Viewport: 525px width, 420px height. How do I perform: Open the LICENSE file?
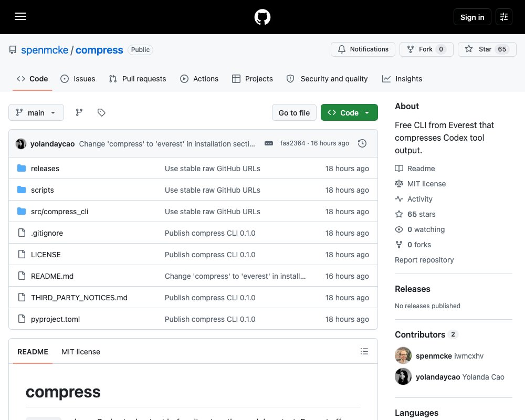pyautogui.click(x=46, y=255)
